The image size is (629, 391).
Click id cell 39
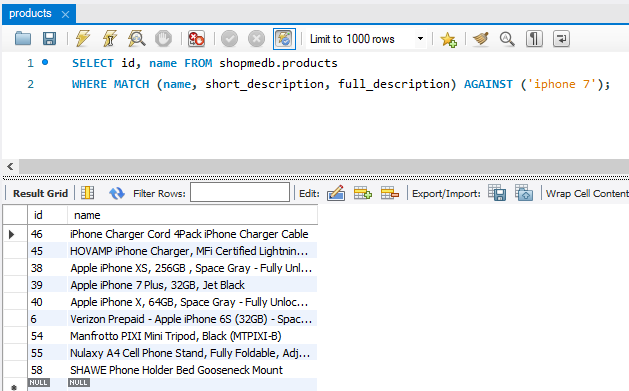pyautogui.click(x=47, y=285)
